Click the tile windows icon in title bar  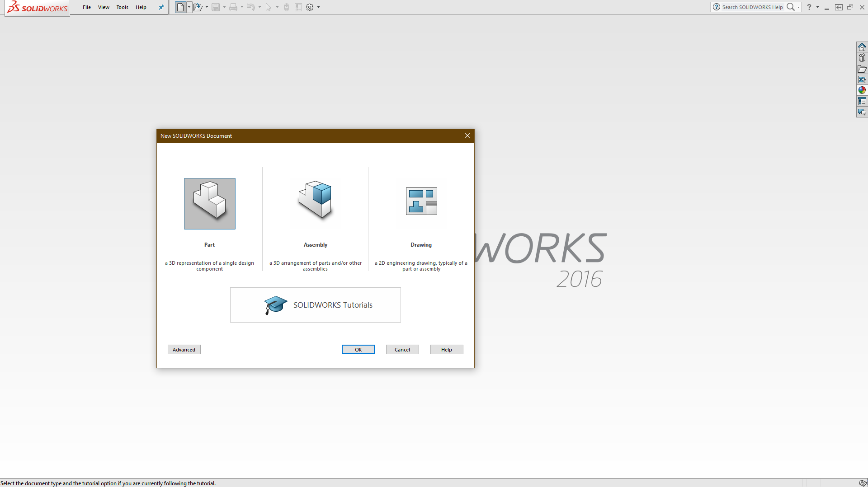tap(839, 7)
